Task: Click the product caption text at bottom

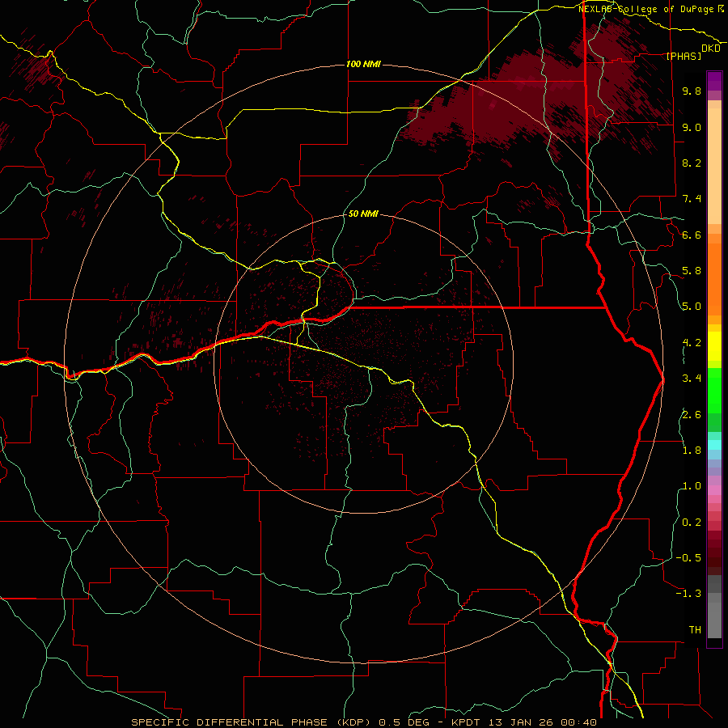Action: [363, 722]
